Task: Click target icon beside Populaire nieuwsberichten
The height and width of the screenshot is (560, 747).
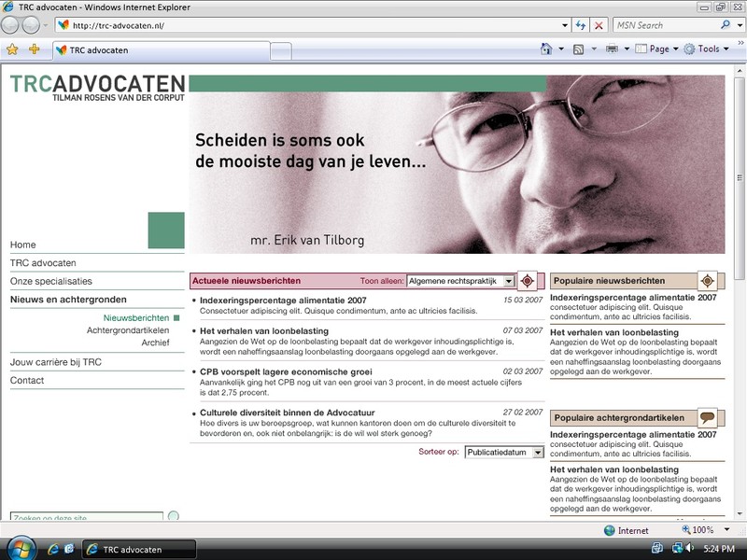Action: pos(708,281)
